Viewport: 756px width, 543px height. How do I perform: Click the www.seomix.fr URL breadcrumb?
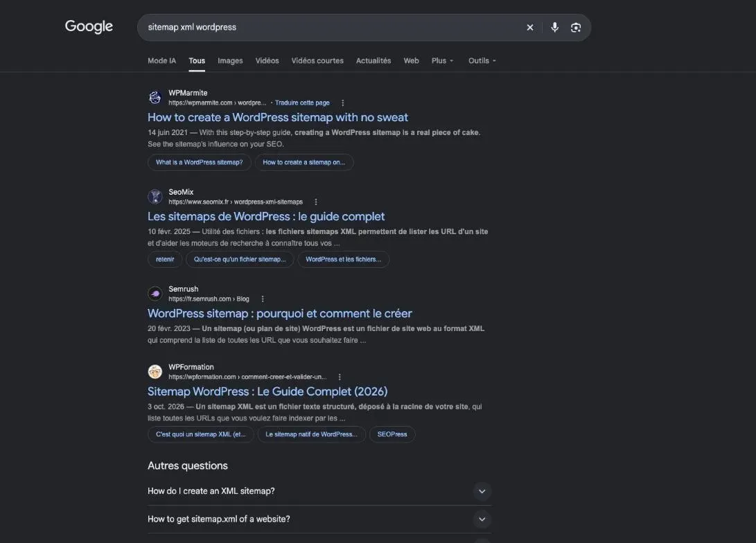pyautogui.click(x=236, y=202)
